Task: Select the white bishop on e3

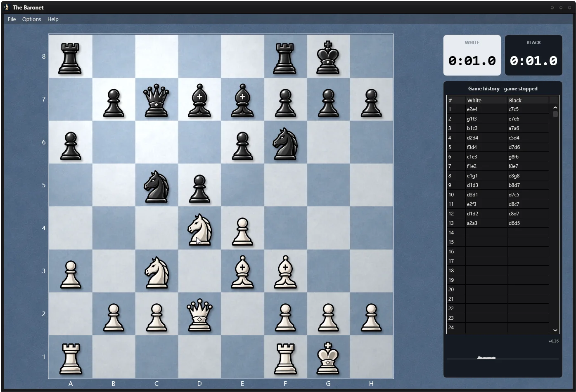Action: click(x=242, y=272)
